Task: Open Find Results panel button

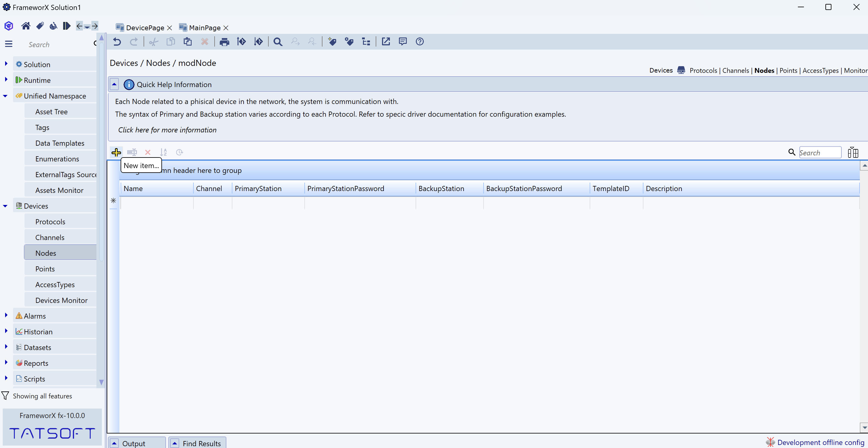Action: point(197,443)
